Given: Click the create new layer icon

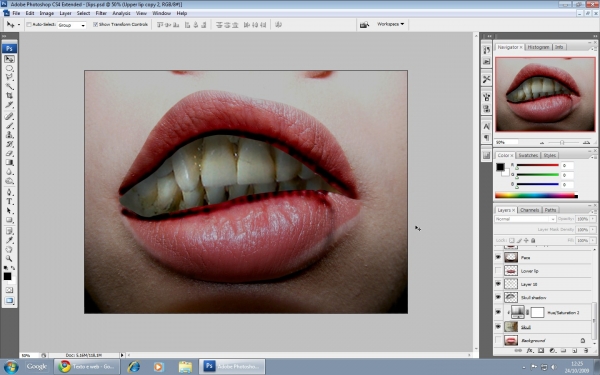Looking at the screenshot, I should click(x=575, y=351).
